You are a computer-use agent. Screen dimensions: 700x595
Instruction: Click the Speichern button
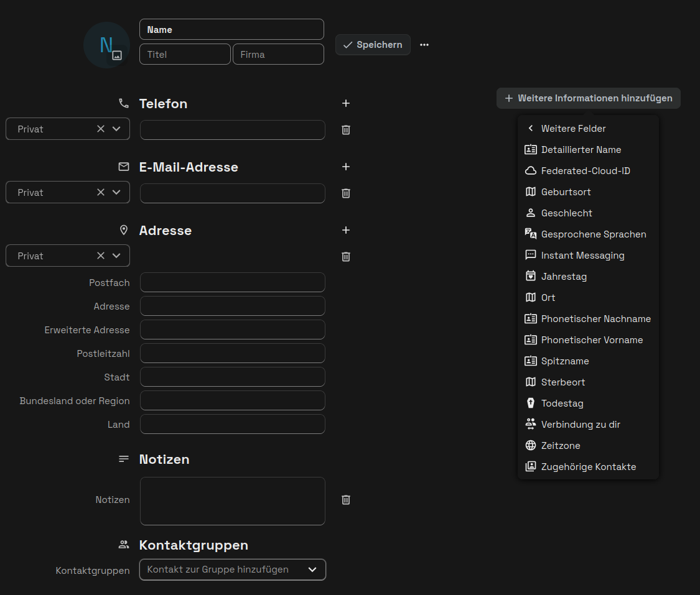(373, 45)
